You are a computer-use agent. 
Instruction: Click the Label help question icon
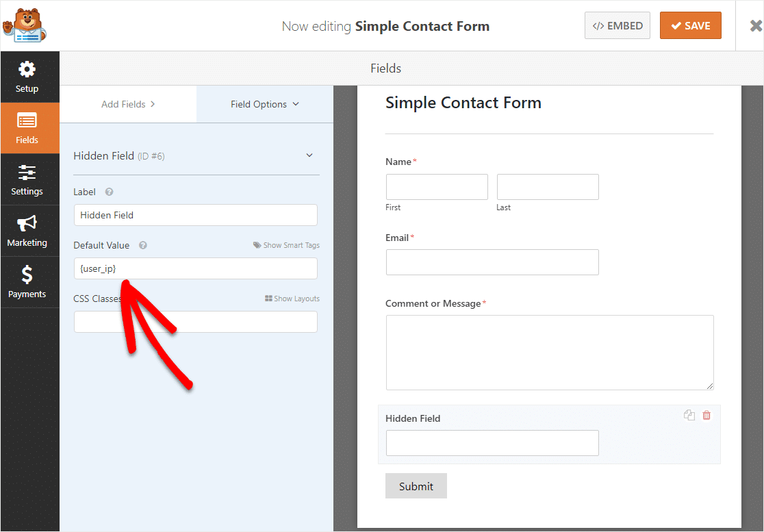tap(109, 192)
